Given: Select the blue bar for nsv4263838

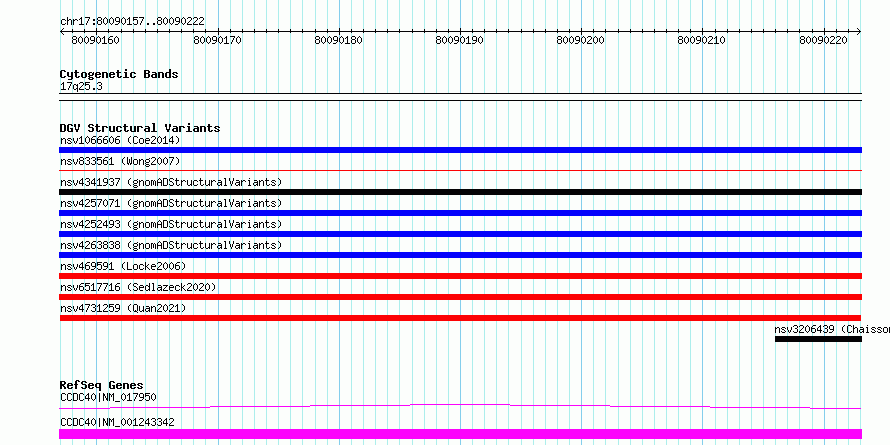Looking at the screenshot, I should coord(460,255).
